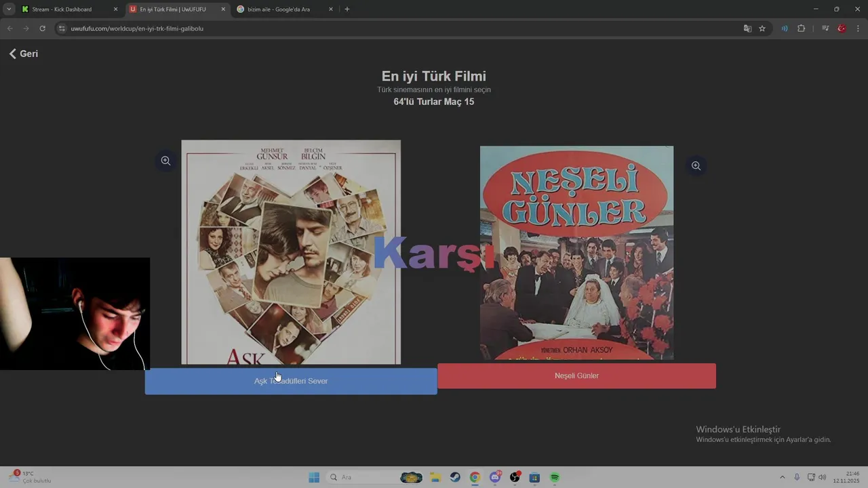Vote for Neşeli Günler red button
The width and height of the screenshot is (868, 488).
[576, 375]
